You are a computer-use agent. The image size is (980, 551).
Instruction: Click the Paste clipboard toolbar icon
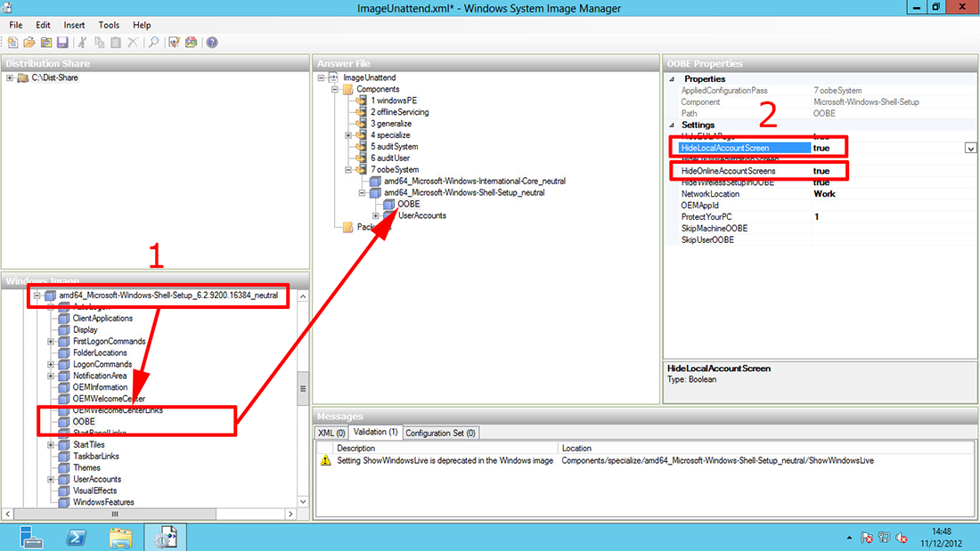click(116, 43)
